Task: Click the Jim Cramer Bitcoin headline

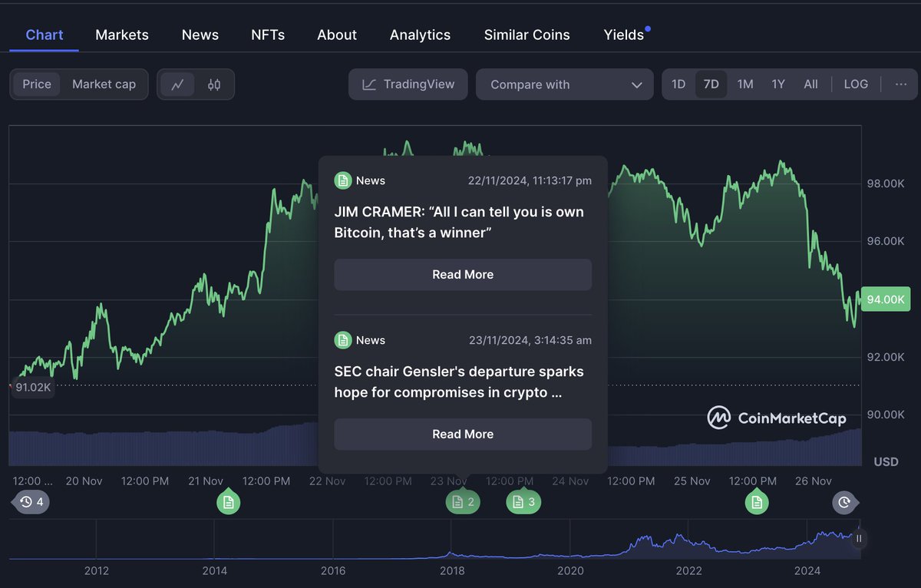Action: click(459, 222)
